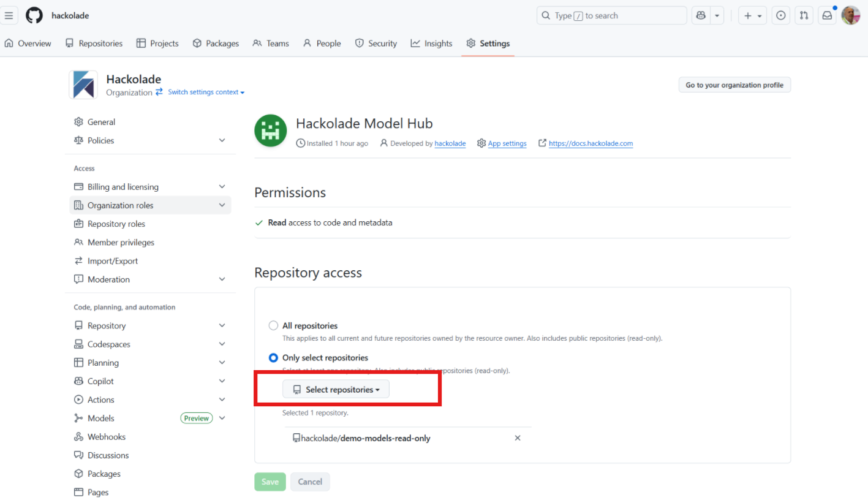Screen dimensions: 868x500
Task: Select the Only select repositories option
Action: pos(273,357)
